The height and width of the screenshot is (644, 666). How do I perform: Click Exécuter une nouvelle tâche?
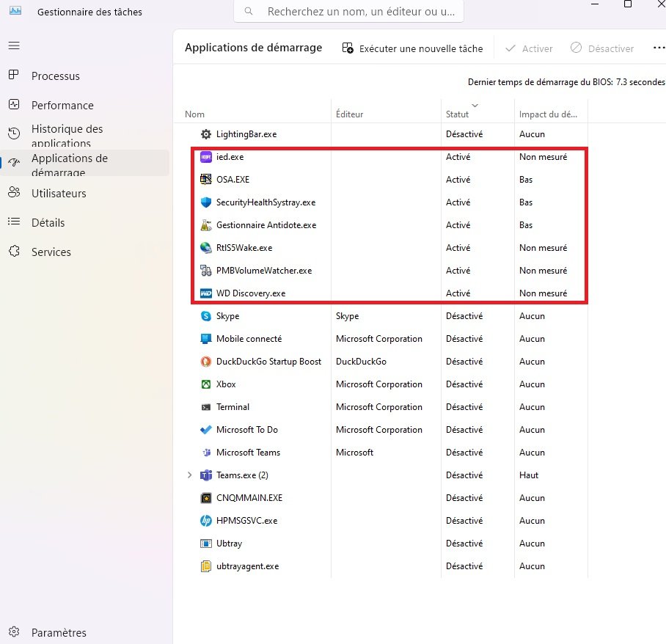413,48
